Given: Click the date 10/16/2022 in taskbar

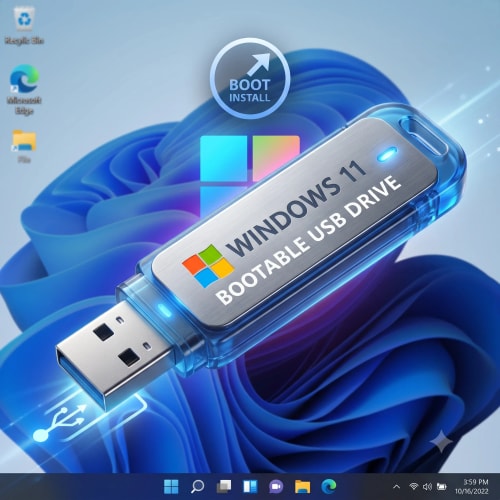Looking at the screenshot, I should click(472, 491).
